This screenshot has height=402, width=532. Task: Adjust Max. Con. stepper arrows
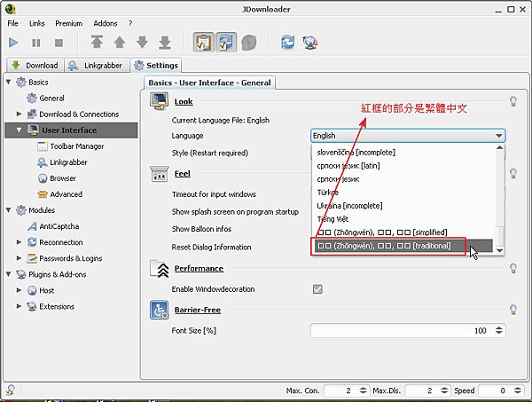click(363, 390)
